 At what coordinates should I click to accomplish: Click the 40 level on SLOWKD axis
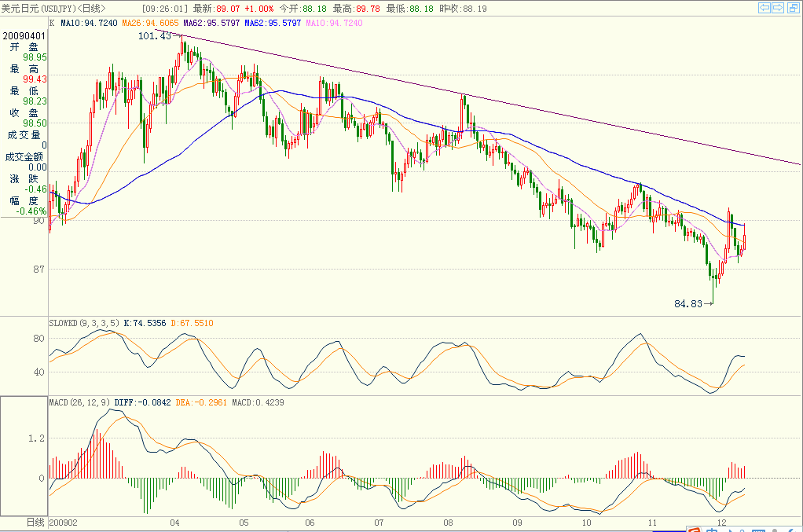click(x=39, y=372)
